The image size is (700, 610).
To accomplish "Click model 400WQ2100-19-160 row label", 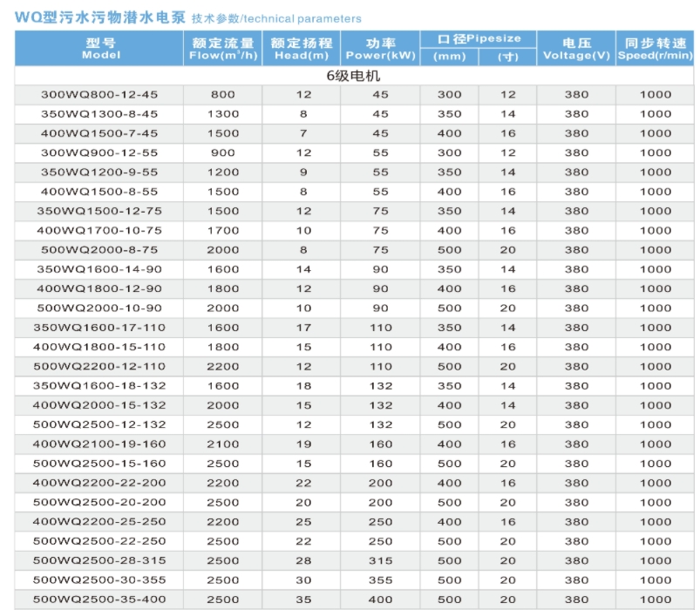I will (x=100, y=444).
